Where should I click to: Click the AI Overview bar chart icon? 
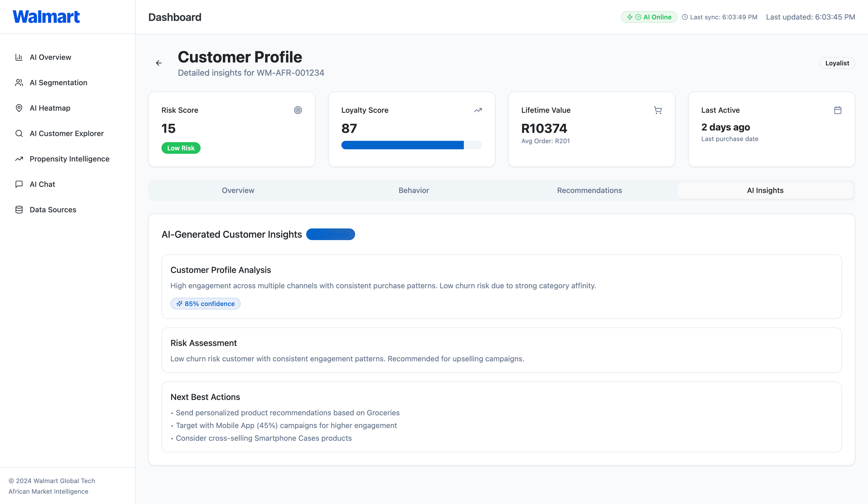(x=19, y=57)
